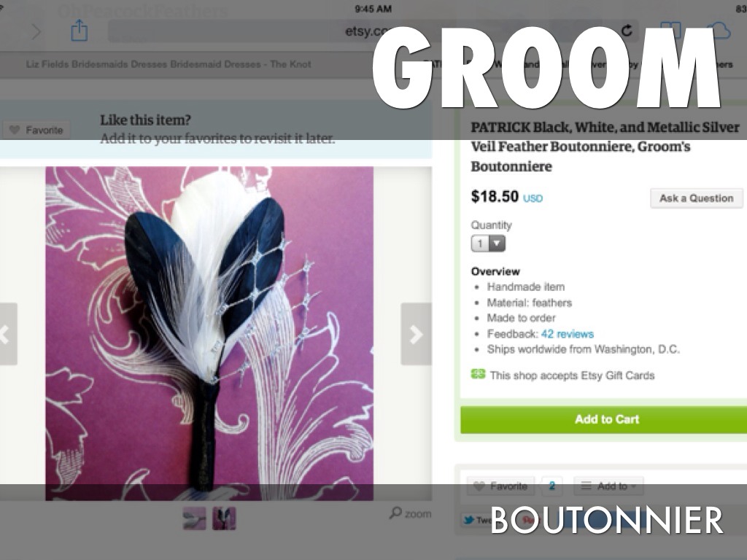Show previous product photo arrow
Viewport: 747px width, 560px height.
7,334
